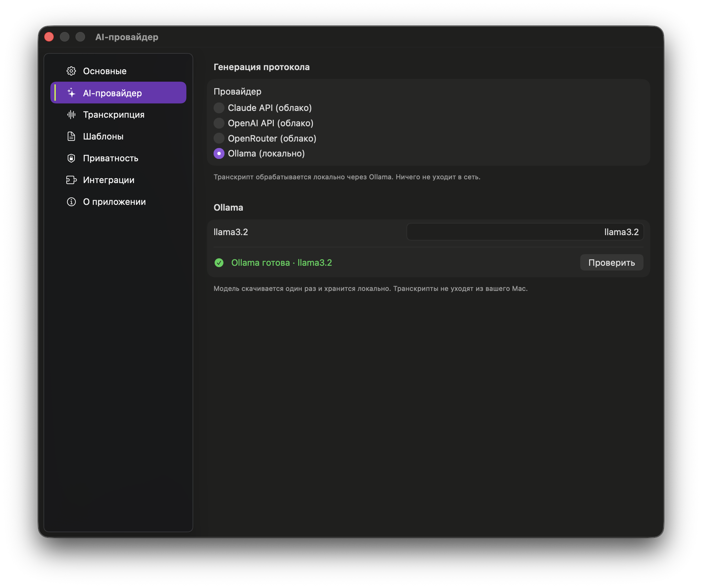
Task: Click the info icon beside О приложении
Action: point(71,202)
